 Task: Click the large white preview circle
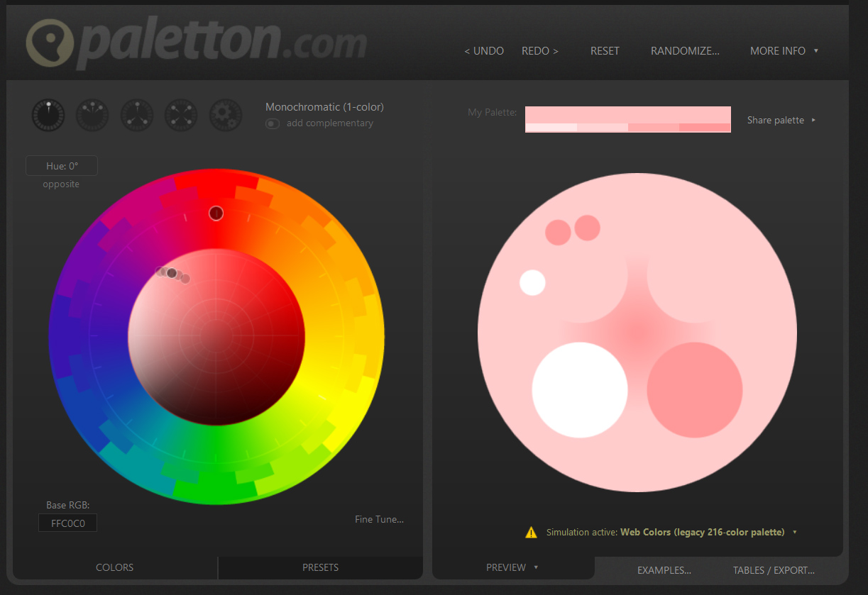(x=580, y=390)
